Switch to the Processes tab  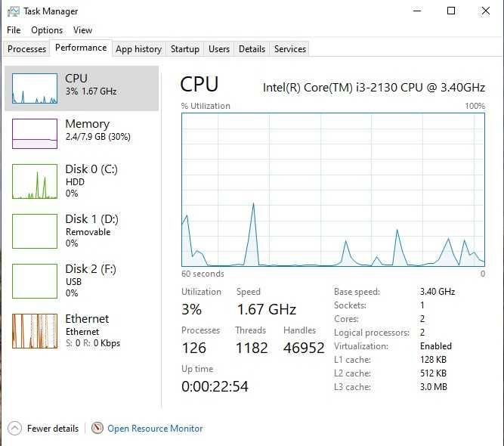pyautogui.click(x=26, y=49)
